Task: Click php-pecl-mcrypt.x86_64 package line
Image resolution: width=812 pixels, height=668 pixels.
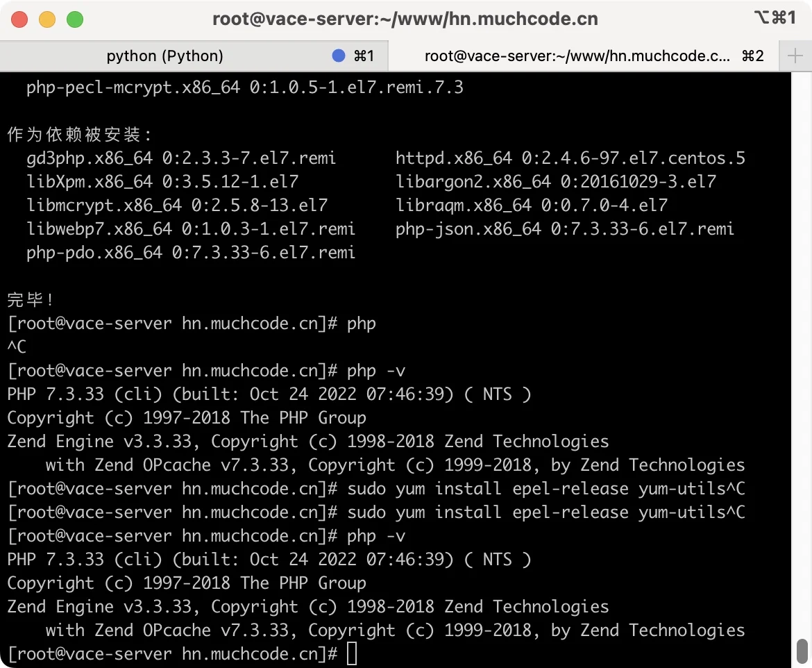Action: [x=245, y=87]
